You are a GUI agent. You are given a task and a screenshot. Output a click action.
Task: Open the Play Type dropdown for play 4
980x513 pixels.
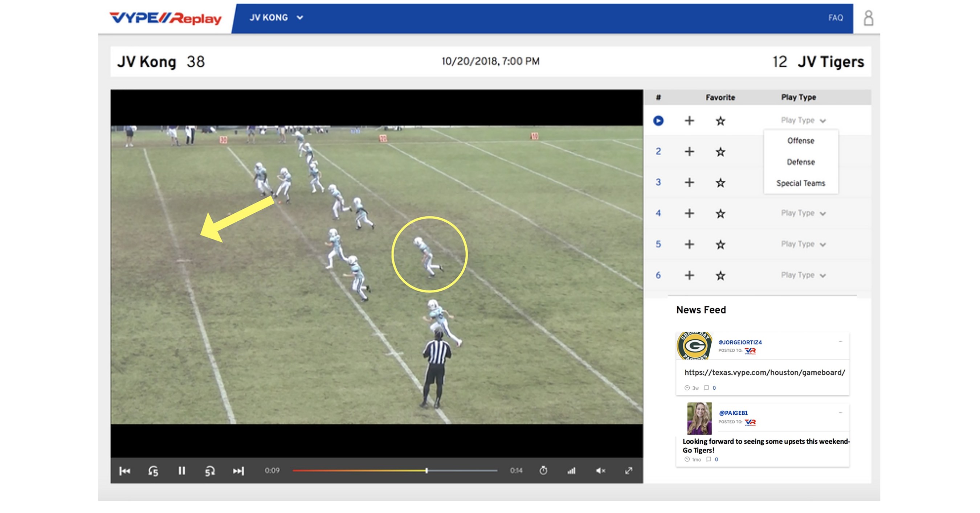804,213
